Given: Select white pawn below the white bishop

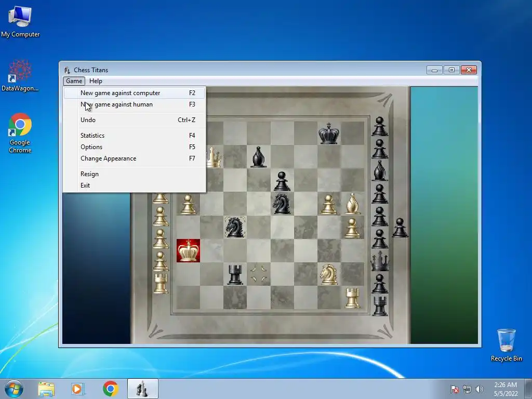Looking at the screenshot, I should pos(352,228).
